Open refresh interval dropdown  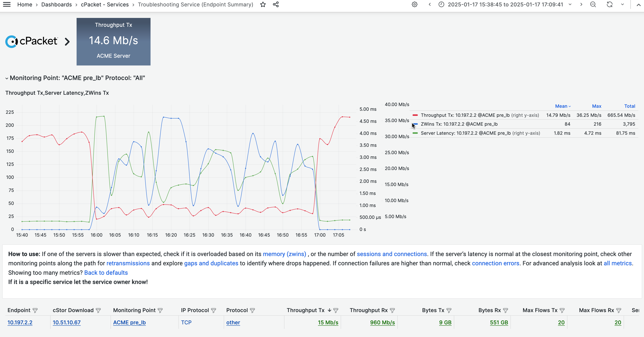(x=622, y=5)
